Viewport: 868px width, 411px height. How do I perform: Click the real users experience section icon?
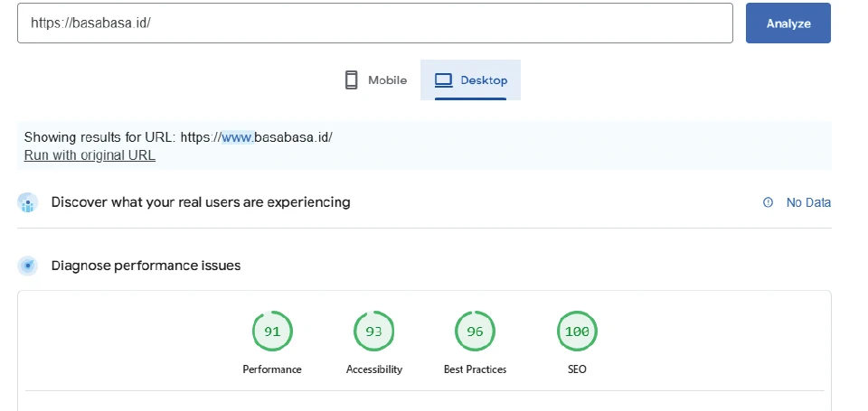(x=28, y=203)
